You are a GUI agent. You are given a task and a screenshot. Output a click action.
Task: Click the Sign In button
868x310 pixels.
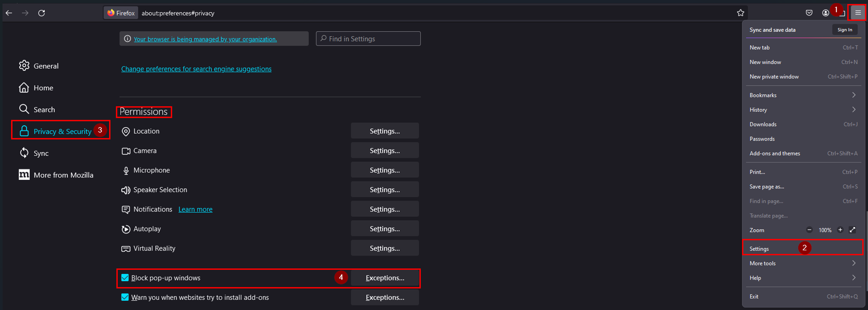[x=845, y=30]
